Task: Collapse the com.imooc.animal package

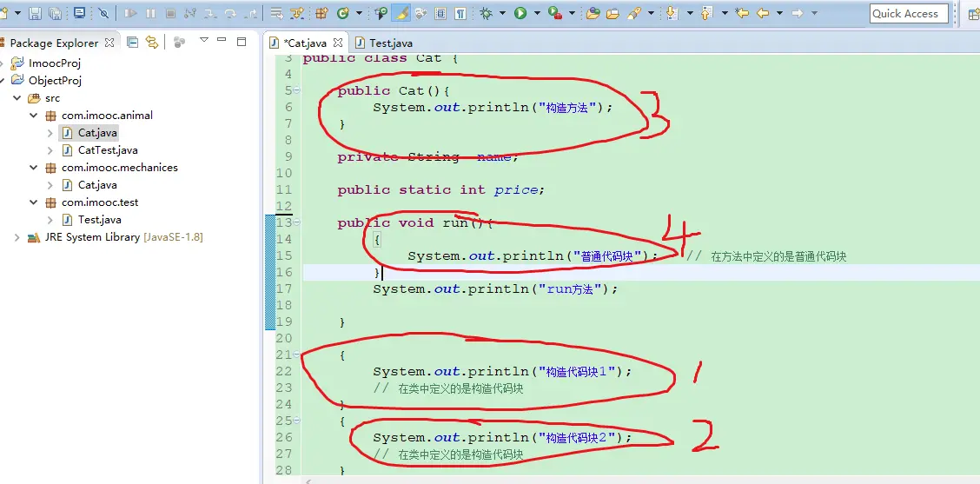Action: click(x=34, y=116)
